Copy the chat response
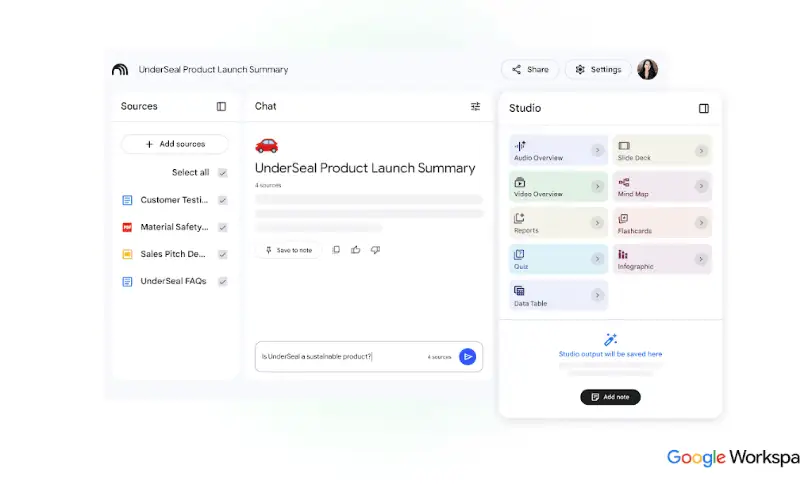Viewport: 800px width, 500px height. 336,249
